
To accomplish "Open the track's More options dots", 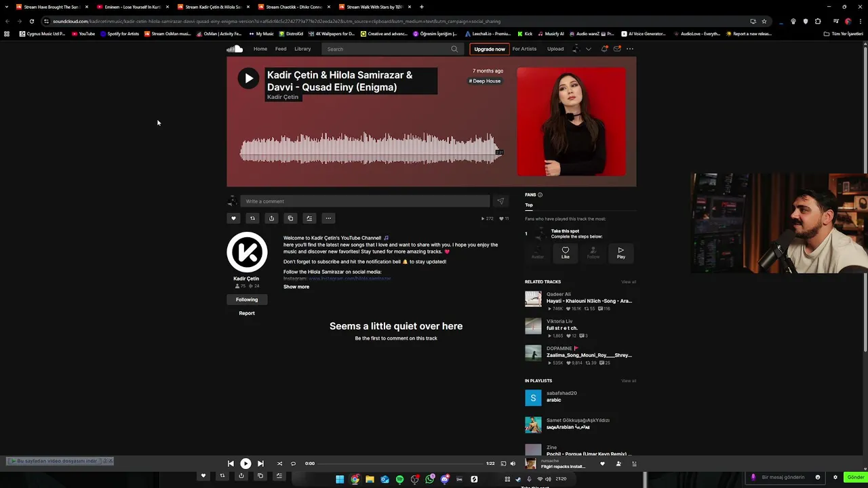I will tap(328, 218).
